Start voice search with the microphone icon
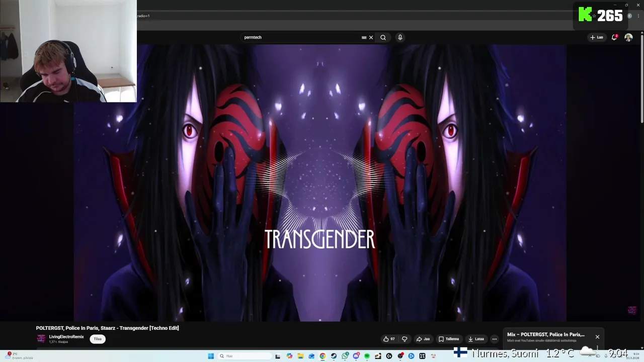644x362 pixels. click(x=400, y=37)
